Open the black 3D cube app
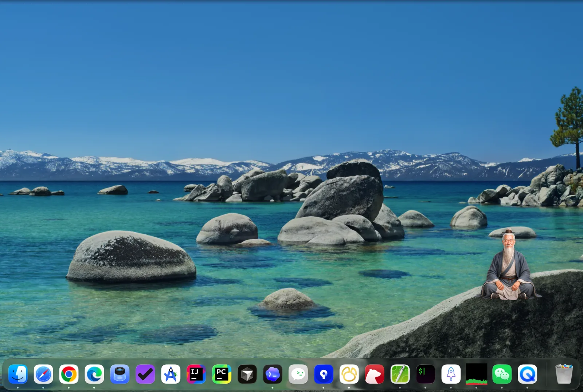This screenshot has height=392, width=583. click(x=247, y=374)
